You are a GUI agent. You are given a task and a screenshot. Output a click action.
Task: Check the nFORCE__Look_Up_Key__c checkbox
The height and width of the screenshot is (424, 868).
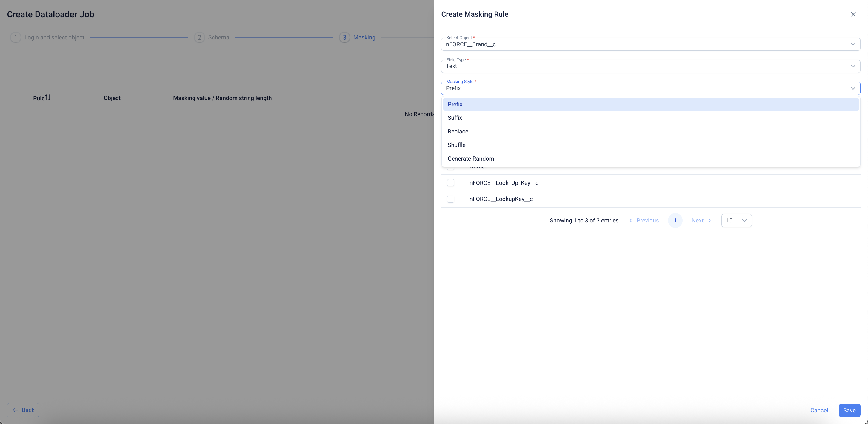tap(450, 183)
